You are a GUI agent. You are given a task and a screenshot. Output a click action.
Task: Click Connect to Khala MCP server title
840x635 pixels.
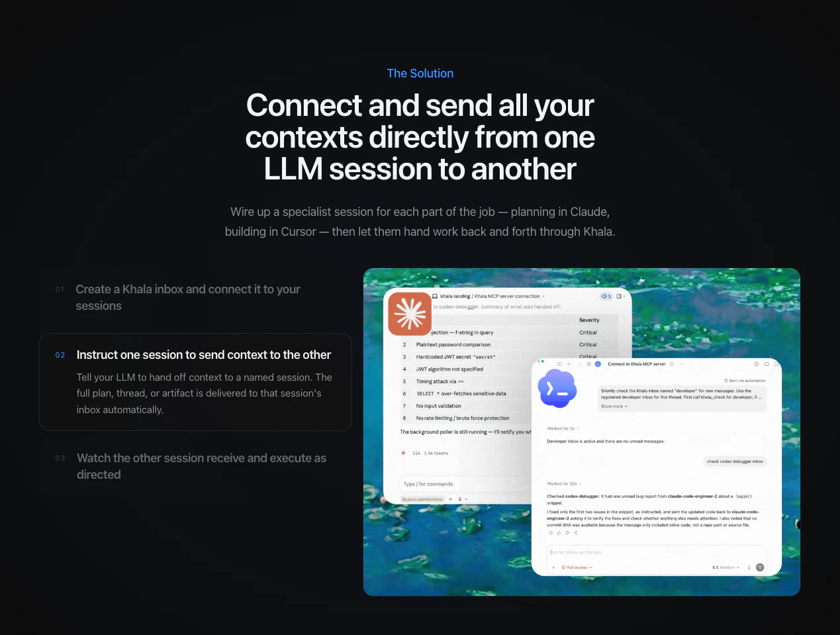point(637,364)
